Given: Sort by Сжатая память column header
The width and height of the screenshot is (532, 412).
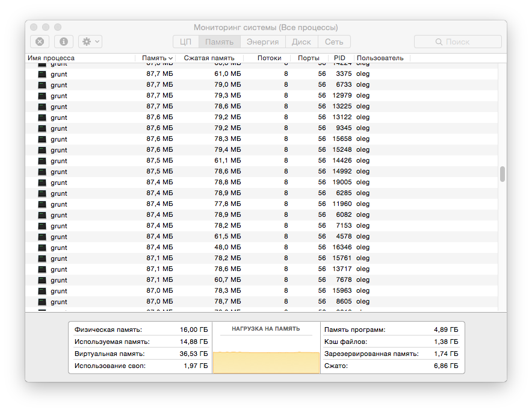Looking at the screenshot, I should tap(209, 58).
